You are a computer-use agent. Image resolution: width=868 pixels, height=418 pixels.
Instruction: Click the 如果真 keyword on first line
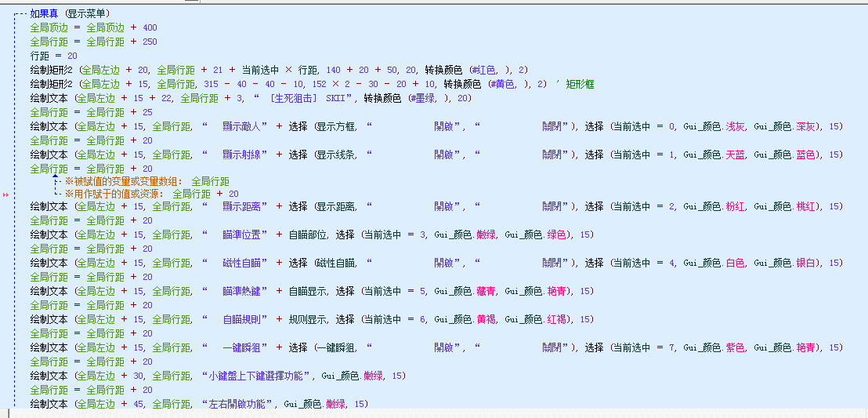click(45, 13)
